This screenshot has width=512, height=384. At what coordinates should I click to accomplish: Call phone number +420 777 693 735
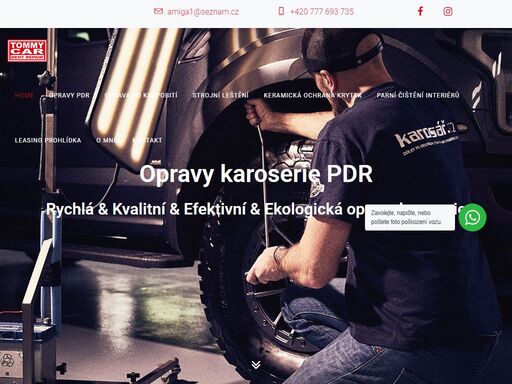[322, 12]
